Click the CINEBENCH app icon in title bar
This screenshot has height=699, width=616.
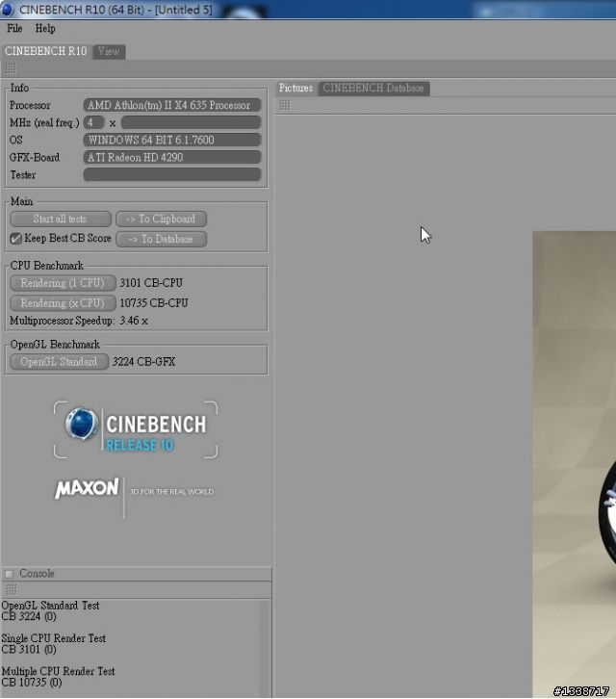point(8,9)
